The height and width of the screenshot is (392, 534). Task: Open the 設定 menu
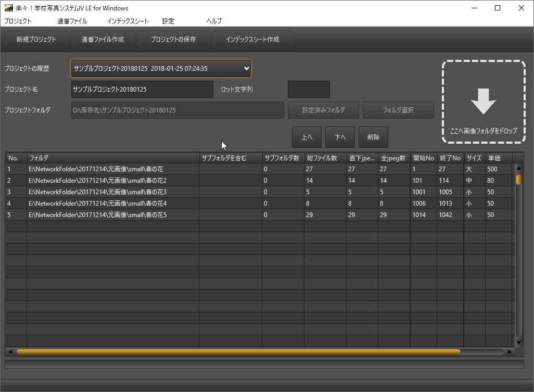coord(168,21)
